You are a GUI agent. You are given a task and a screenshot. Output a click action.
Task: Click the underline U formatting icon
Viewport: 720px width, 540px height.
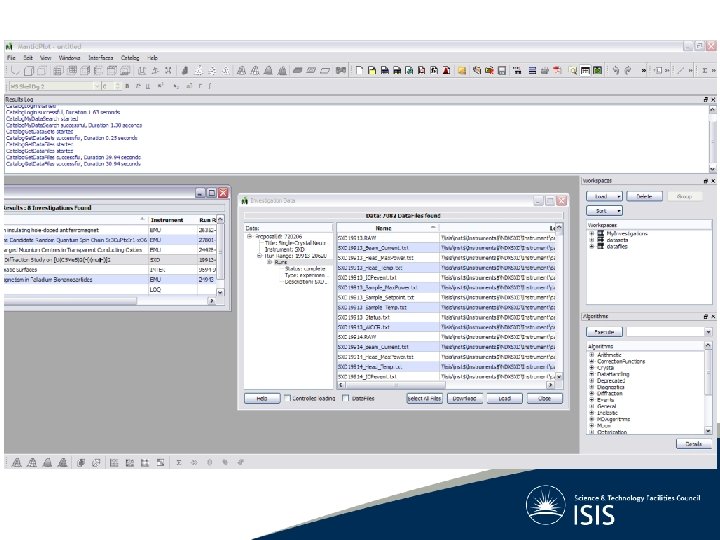(148, 86)
